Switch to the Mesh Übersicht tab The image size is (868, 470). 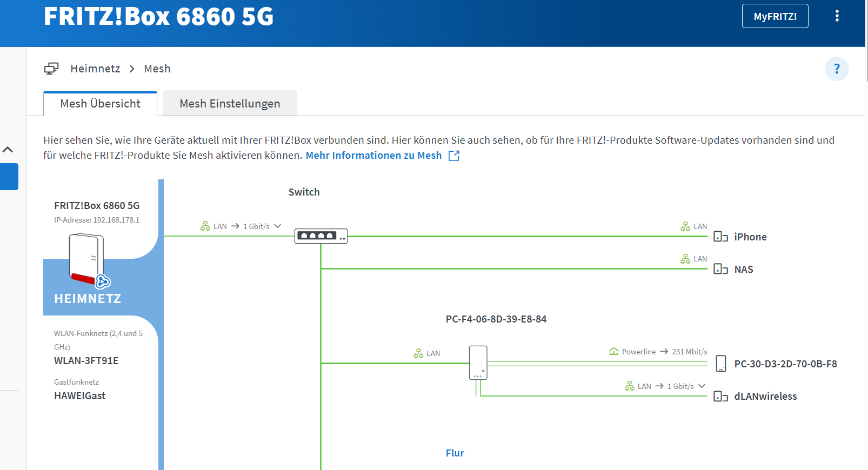tap(100, 103)
